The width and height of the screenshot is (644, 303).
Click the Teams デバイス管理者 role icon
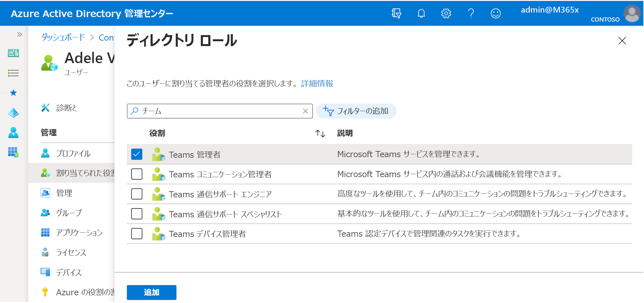(x=158, y=234)
